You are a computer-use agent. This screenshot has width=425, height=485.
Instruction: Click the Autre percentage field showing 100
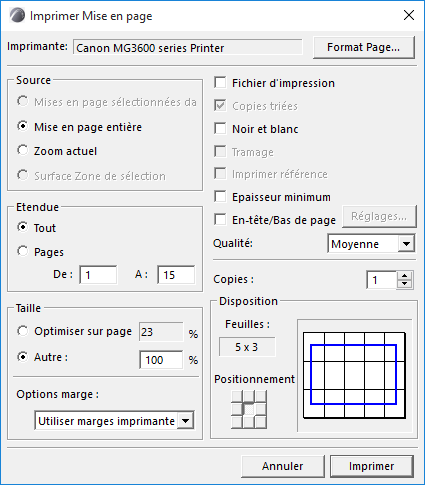[161, 360]
